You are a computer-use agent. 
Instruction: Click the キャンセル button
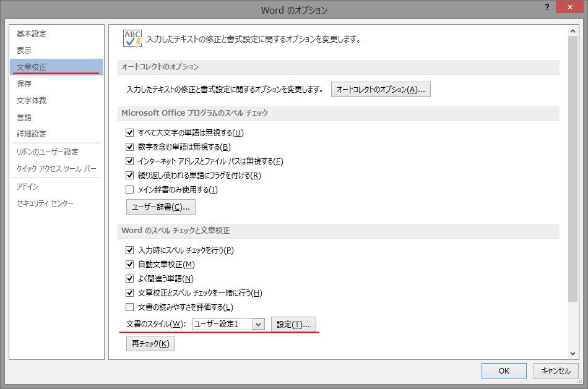click(x=556, y=370)
